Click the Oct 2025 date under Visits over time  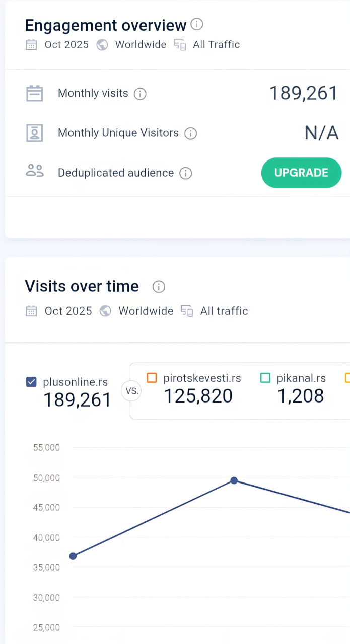[x=68, y=311]
